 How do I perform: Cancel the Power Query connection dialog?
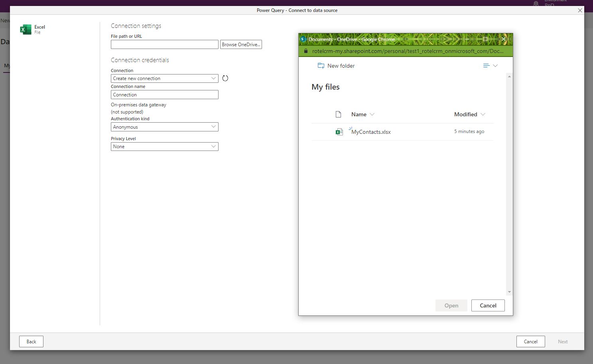click(530, 342)
